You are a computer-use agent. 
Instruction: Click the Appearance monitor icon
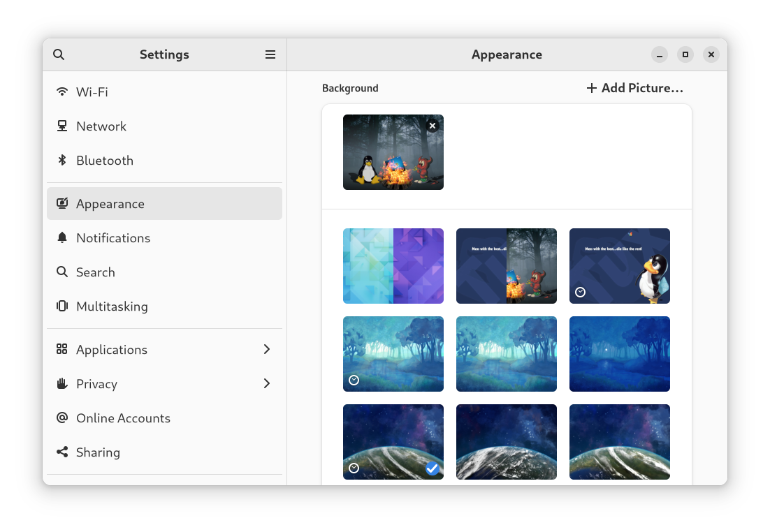pyautogui.click(x=62, y=203)
